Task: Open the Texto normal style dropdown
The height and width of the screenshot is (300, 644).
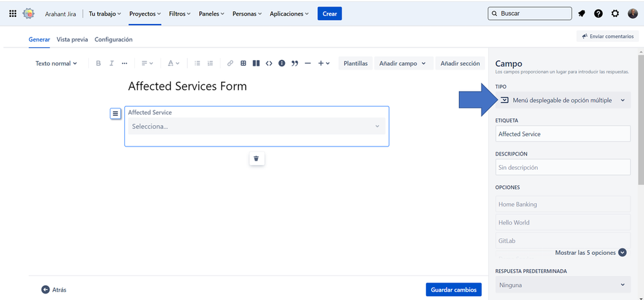Action: click(56, 63)
